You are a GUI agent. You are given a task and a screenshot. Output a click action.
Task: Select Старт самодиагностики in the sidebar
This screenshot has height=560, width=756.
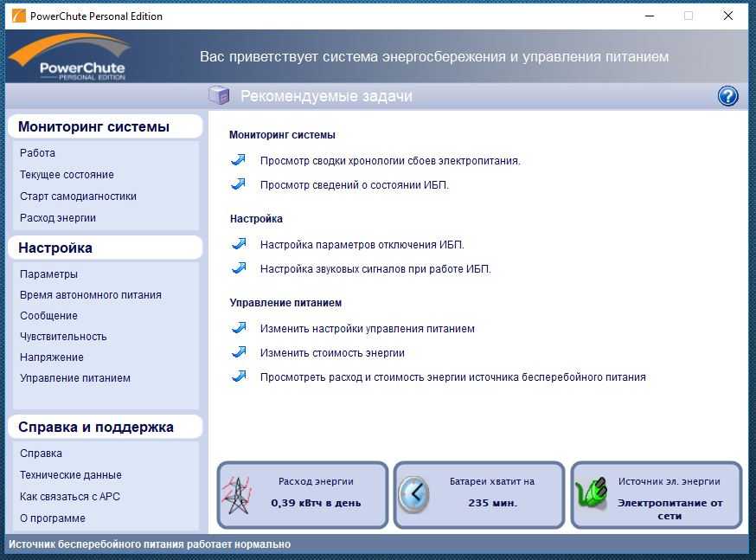click(x=78, y=196)
